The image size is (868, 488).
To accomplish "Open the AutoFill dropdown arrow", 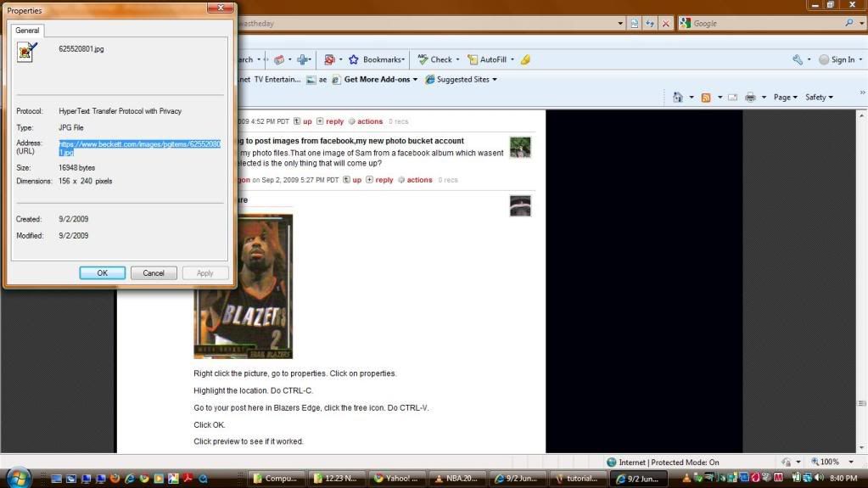I will pyautogui.click(x=512, y=59).
